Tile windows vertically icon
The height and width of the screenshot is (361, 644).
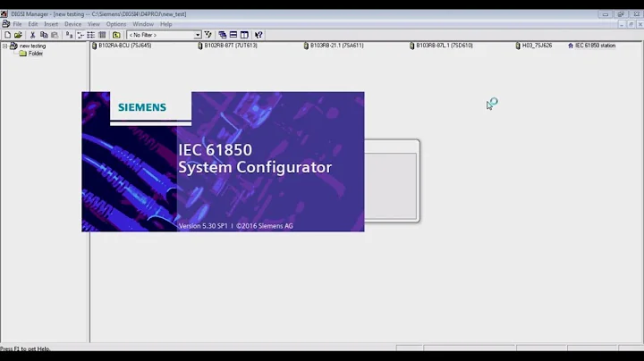coord(244,35)
